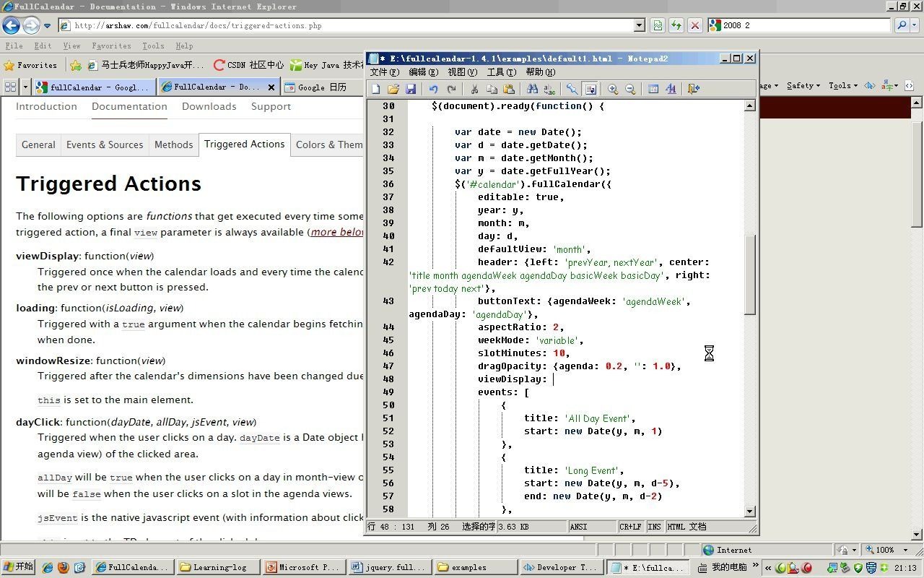Paste clipboard in Notepad2 toolbar

pos(509,89)
